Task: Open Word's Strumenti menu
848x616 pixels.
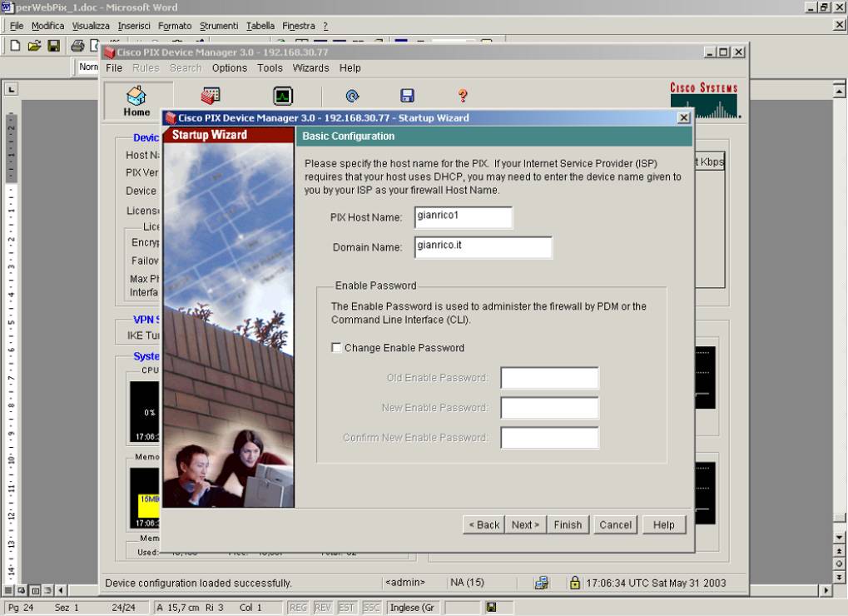Action: 219,26
